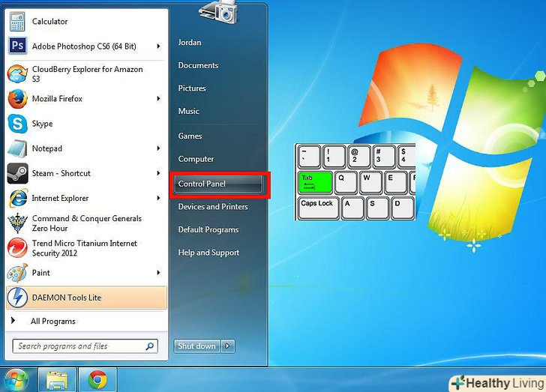Image resolution: width=546 pixels, height=392 pixels.
Task: Click the Notepad icon
Action: coord(17,148)
